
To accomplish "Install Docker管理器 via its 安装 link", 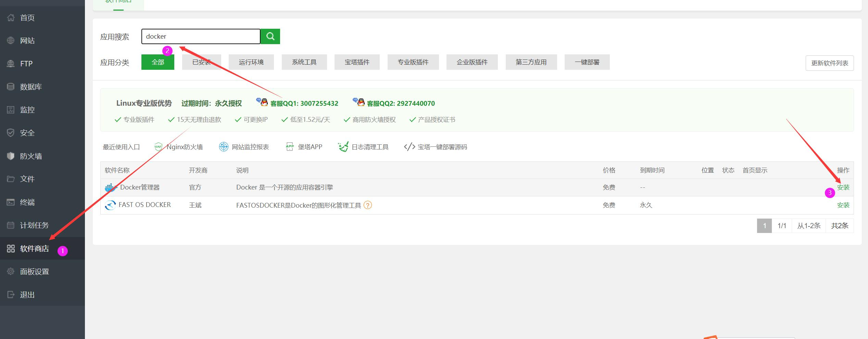I will pos(843,187).
